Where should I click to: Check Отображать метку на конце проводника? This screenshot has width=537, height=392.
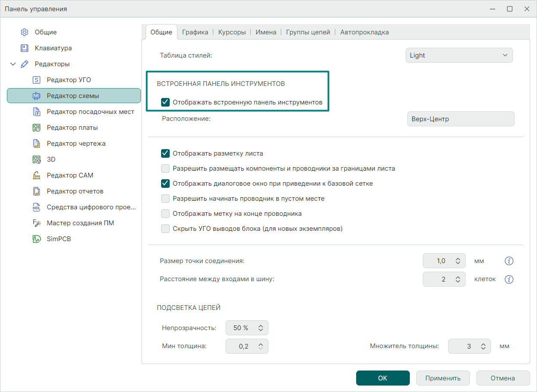[x=165, y=214]
